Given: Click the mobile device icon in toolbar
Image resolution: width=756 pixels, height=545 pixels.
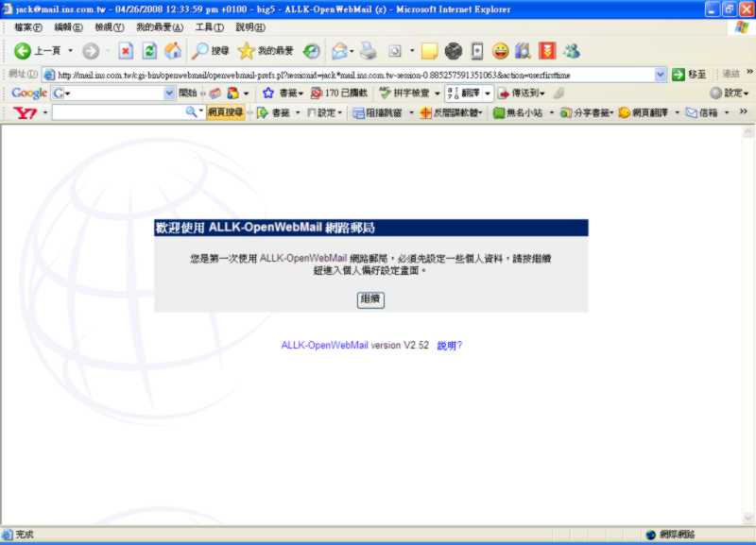Looking at the screenshot, I should 477,51.
